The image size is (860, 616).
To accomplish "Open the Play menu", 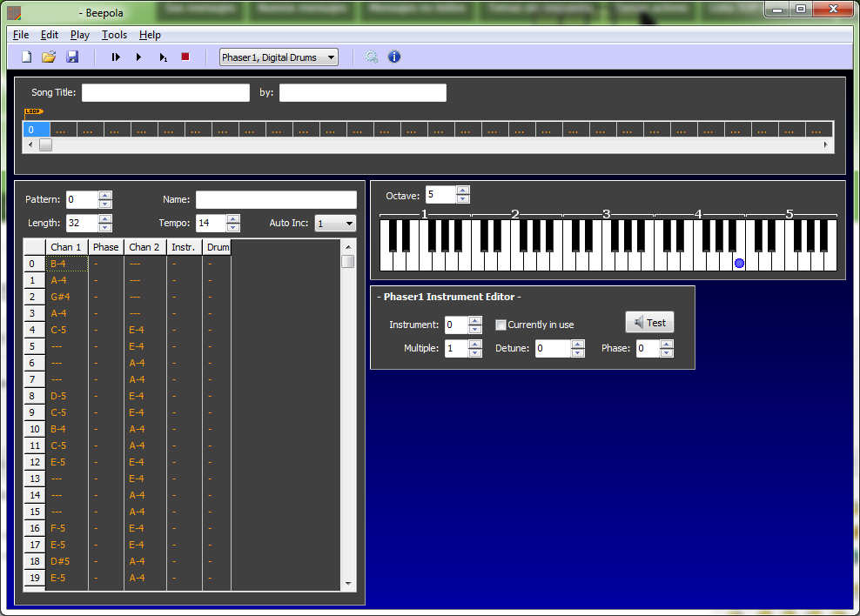I will click(80, 35).
